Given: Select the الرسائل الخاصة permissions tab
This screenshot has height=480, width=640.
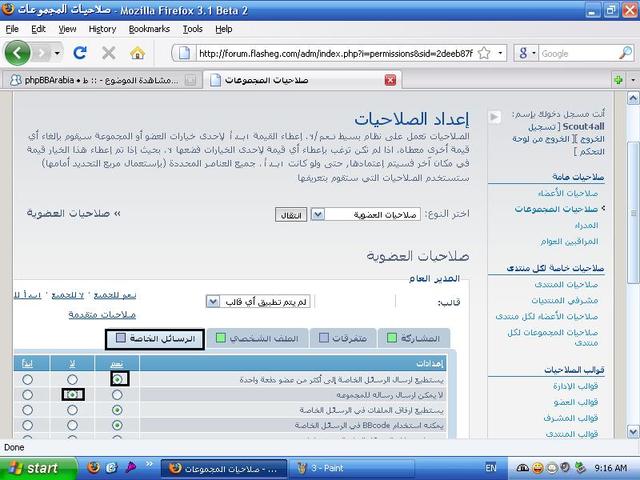Looking at the screenshot, I should click(155, 339).
